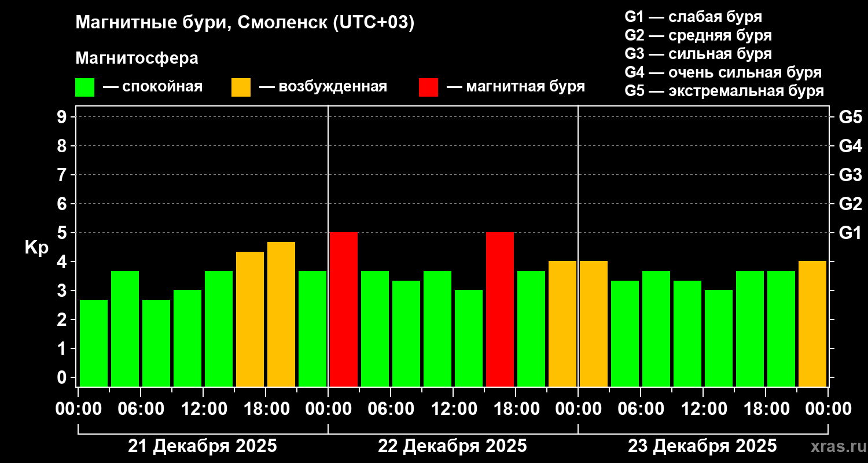Select the '— магнитная буря' legend label
The image size is (868, 463).
pyautogui.click(x=516, y=87)
